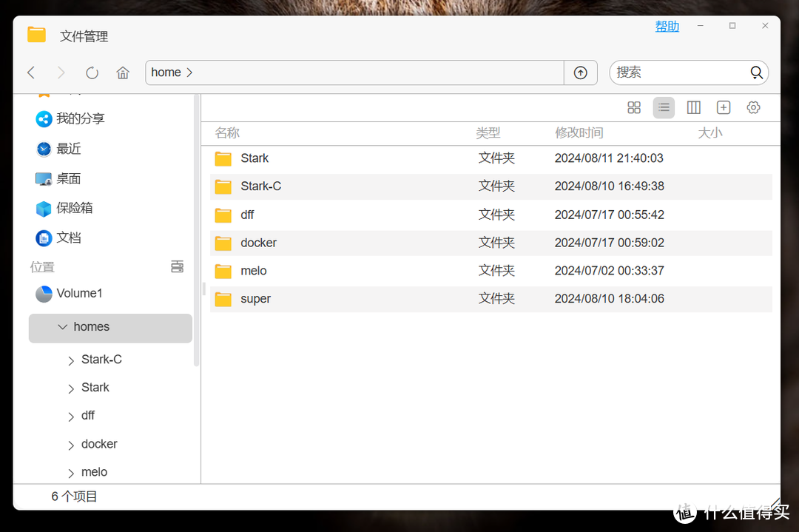
Task: Click the 6 个项目 status text
Action: (74, 496)
